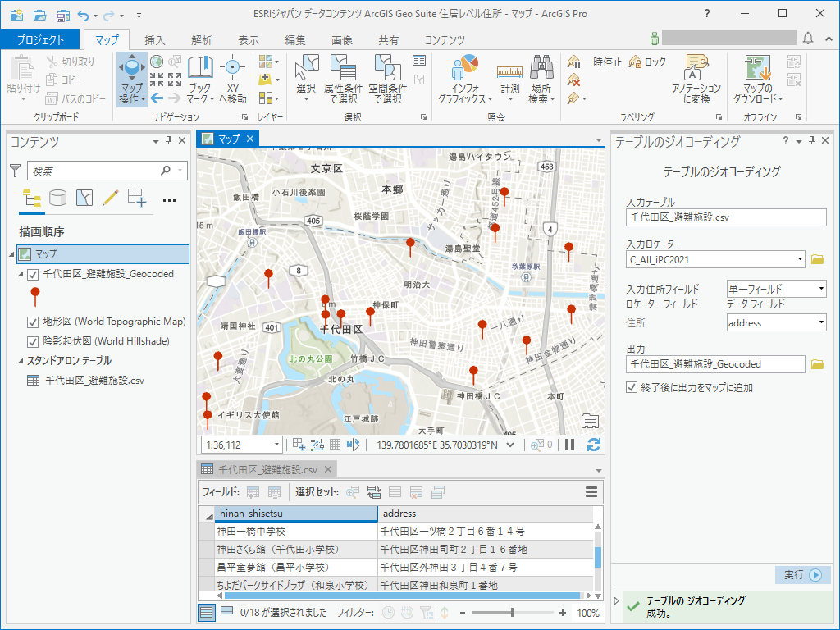Screen dimensions: 840x630
Task: Collapse the 千代田区_避難施設_Geocoded layer node
Action: click(x=21, y=274)
